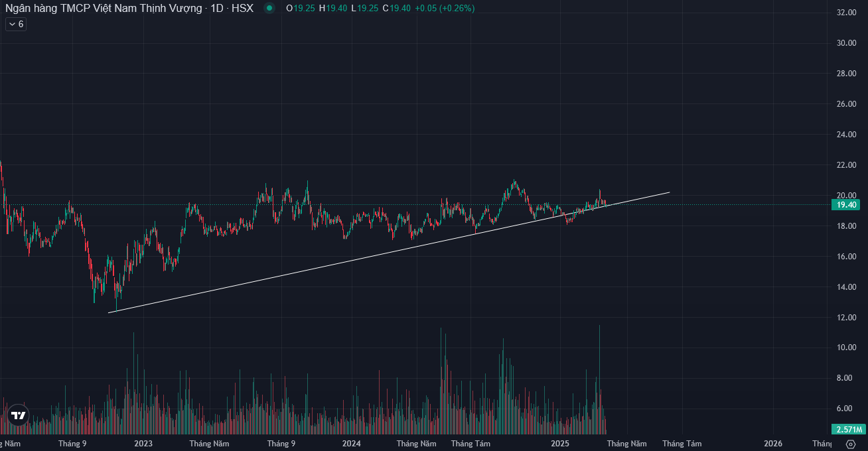
Task: Click the 30.00 price axis label
Action: 845,43
